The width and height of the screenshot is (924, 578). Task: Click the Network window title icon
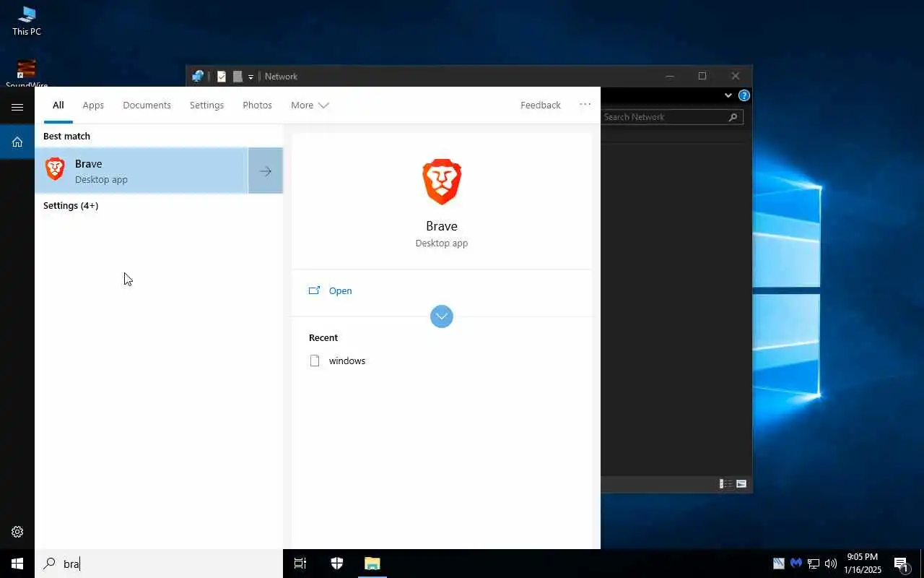197,76
